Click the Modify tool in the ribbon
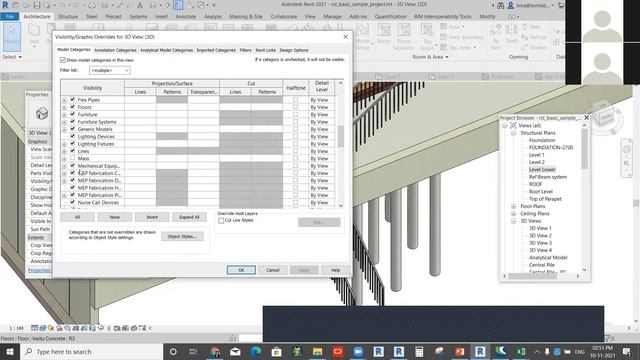Image resolution: width=640 pixels, height=360 pixels. (x=12, y=36)
